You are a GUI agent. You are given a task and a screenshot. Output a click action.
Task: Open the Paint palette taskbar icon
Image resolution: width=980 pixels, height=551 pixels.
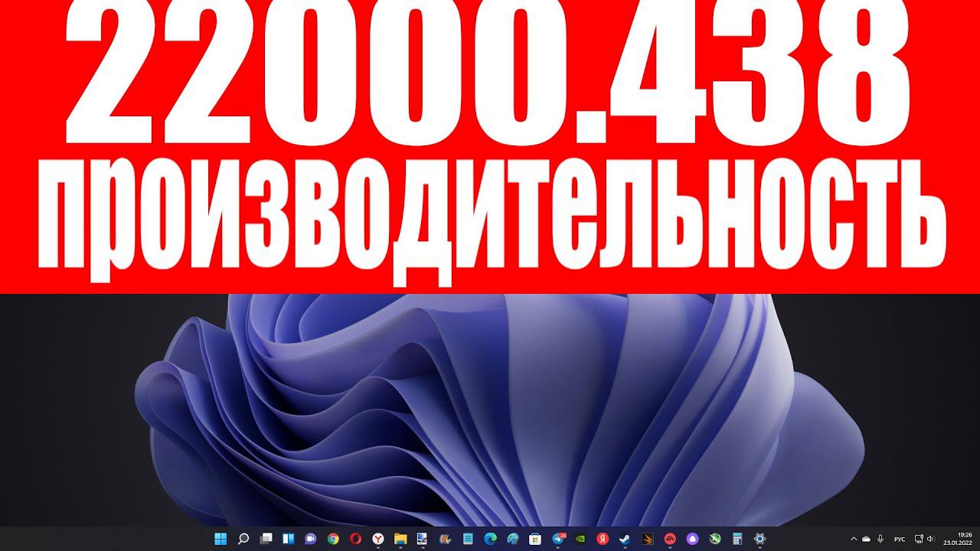click(x=513, y=538)
